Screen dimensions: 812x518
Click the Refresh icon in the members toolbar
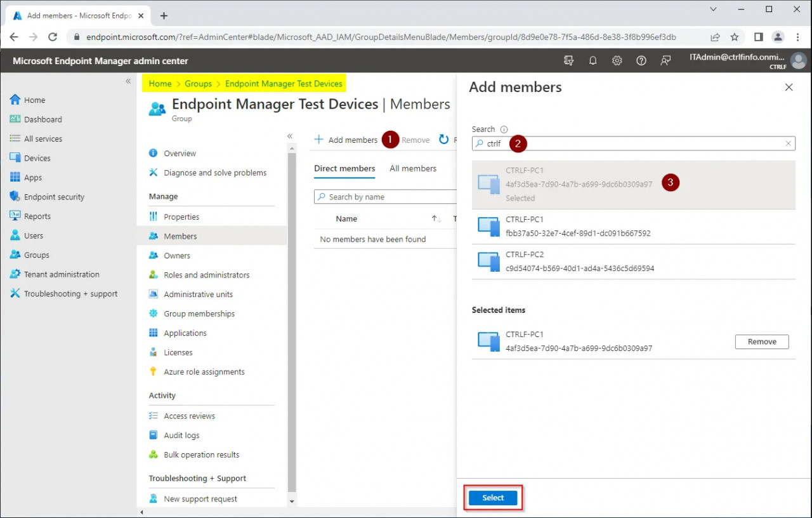(444, 140)
